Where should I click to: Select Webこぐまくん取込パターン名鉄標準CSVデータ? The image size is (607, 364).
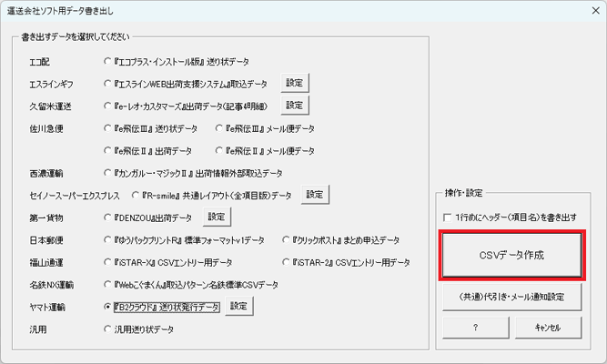coord(107,285)
